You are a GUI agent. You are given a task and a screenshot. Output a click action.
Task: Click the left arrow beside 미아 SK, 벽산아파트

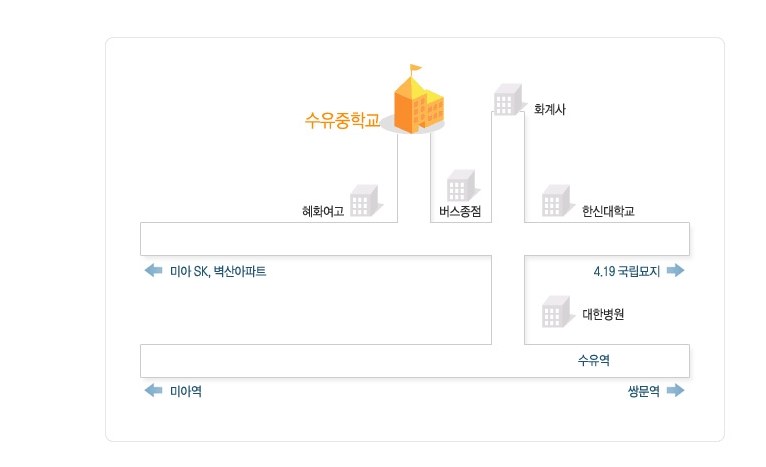153,271
